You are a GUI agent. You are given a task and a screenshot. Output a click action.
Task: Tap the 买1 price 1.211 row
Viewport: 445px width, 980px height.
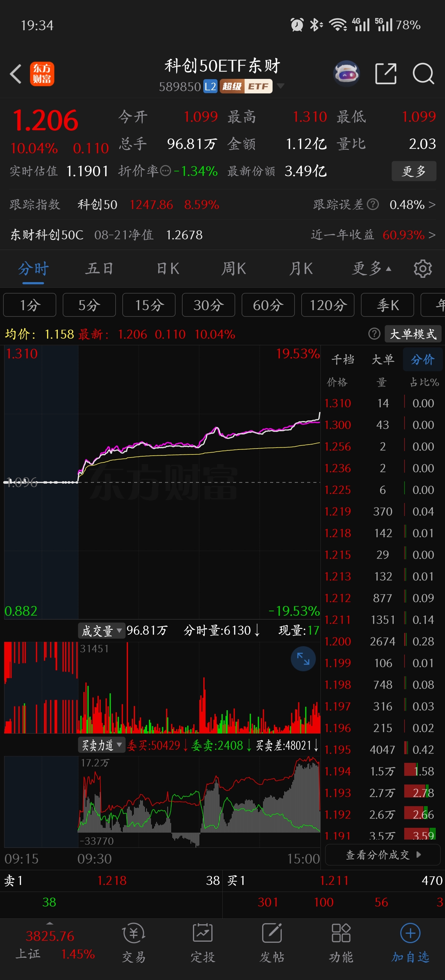(x=334, y=880)
